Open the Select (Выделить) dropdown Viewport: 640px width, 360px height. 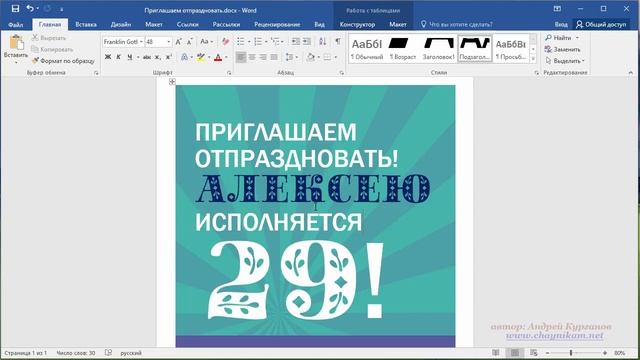(x=565, y=61)
